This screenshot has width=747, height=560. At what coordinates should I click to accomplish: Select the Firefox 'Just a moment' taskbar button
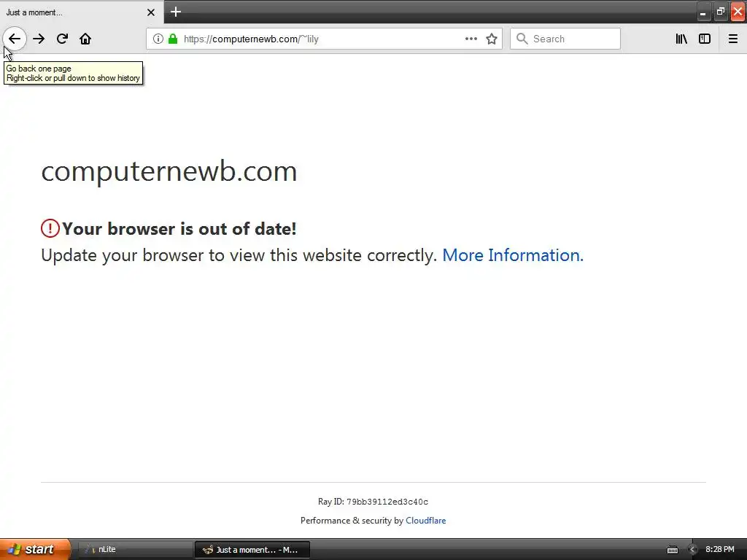[x=252, y=550]
